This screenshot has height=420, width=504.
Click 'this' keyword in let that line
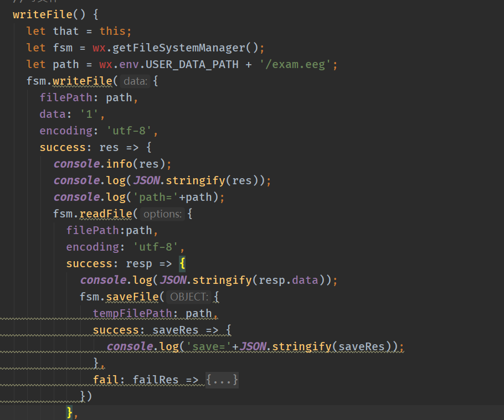click(x=112, y=31)
